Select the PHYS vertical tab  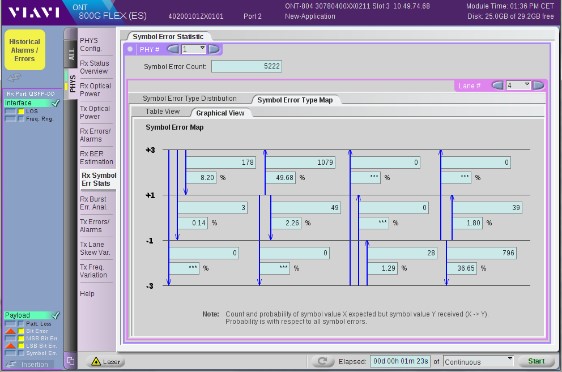coord(72,84)
